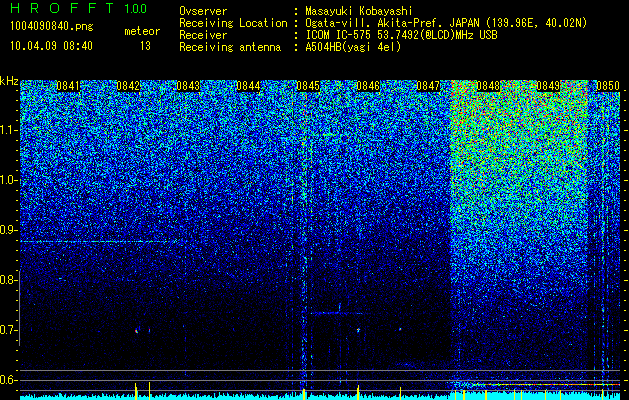The image size is (629, 400).
Task: Click the short horizontal trace near 0846
Action: (x=336, y=313)
